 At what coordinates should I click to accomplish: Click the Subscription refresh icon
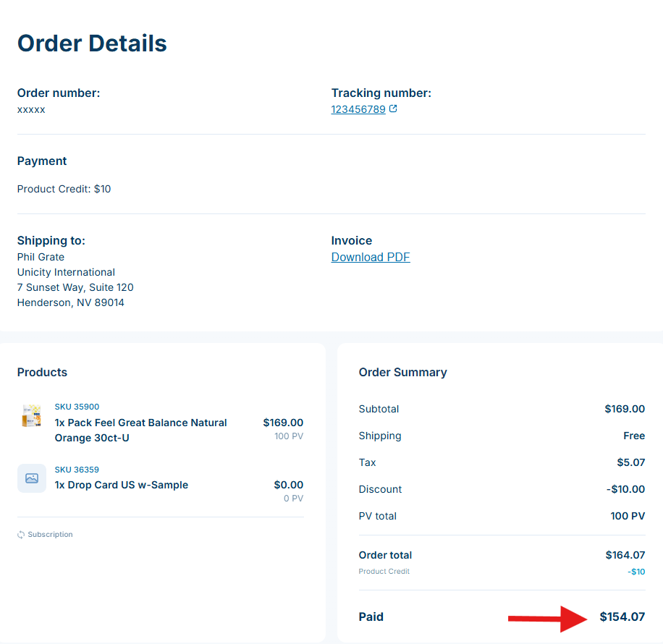(21, 535)
